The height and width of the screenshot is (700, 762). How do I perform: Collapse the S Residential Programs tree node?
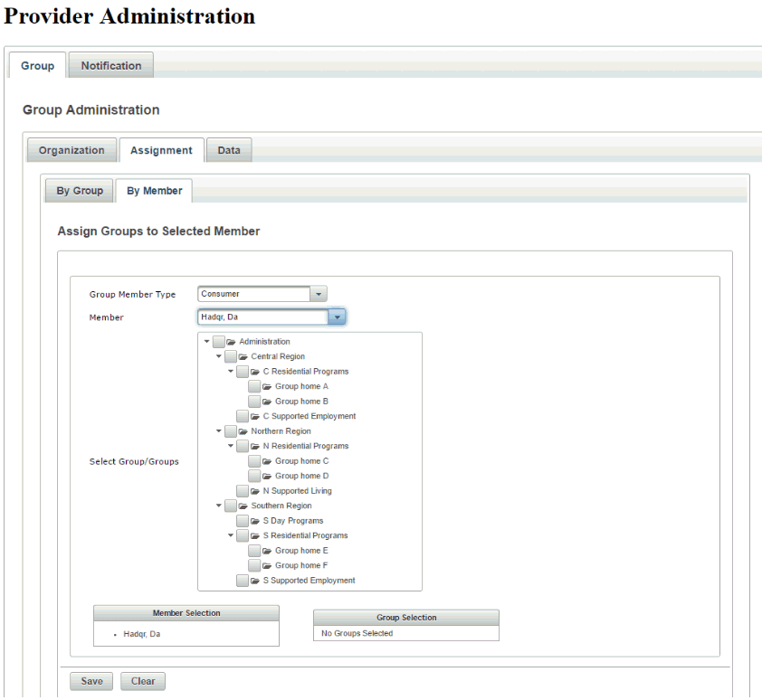pos(231,535)
